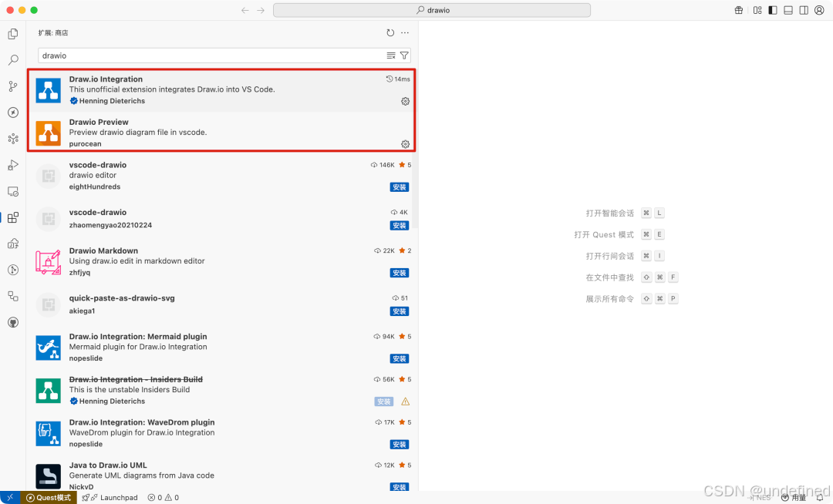Image resolution: width=833 pixels, height=504 pixels.
Task: Open extensions panel more actions menu
Action: pyautogui.click(x=405, y=33)
